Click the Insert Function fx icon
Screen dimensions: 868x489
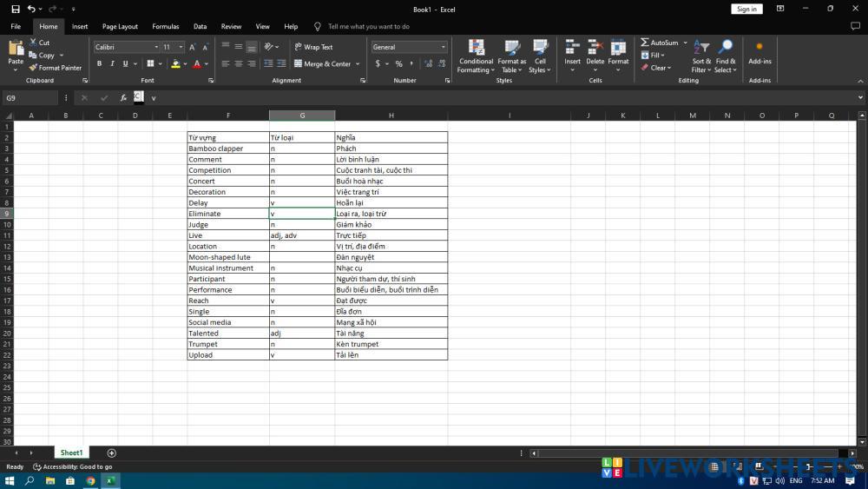[x=123, y=98]
